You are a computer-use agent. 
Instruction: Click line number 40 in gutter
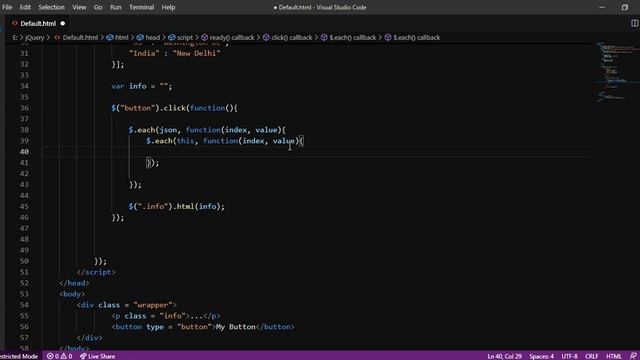tap(24, 152)
